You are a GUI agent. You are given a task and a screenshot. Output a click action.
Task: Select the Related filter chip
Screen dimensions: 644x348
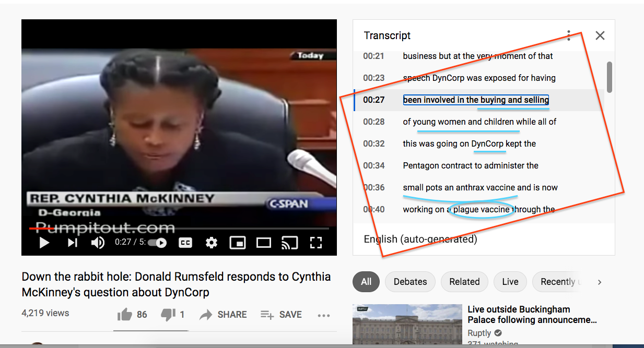coord(464,282)
